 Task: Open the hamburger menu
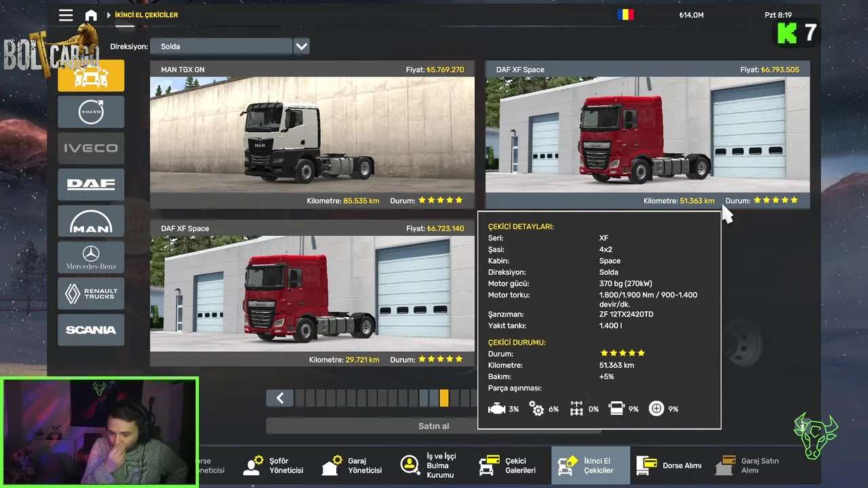[x=66, y=15]
